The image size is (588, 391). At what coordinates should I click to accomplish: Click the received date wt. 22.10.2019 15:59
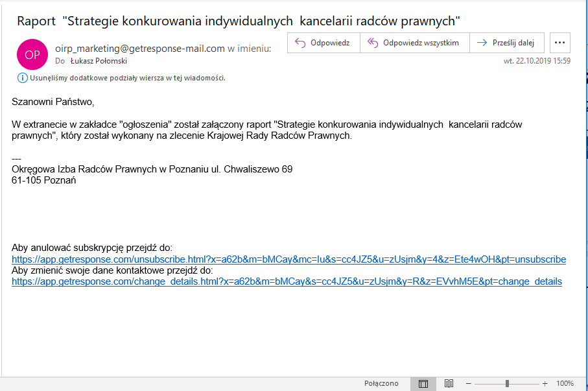pos(537,61)
